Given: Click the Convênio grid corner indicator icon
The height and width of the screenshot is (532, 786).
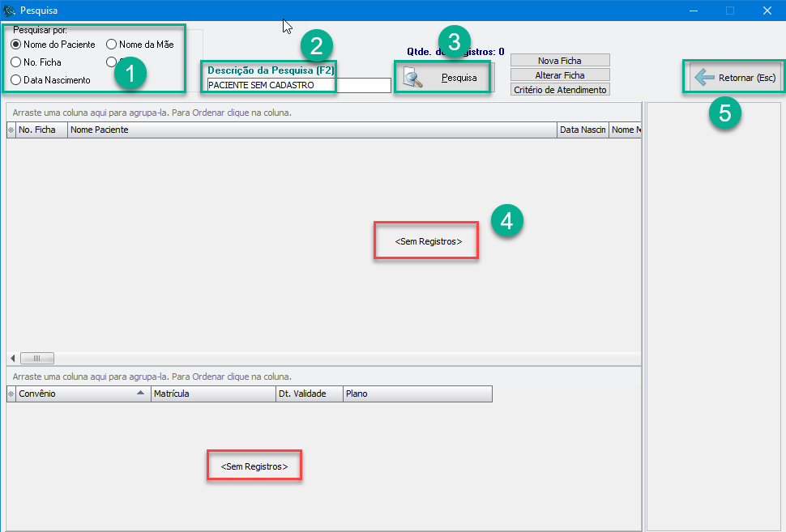Looking at the screenshot, I should click(11, 394).
